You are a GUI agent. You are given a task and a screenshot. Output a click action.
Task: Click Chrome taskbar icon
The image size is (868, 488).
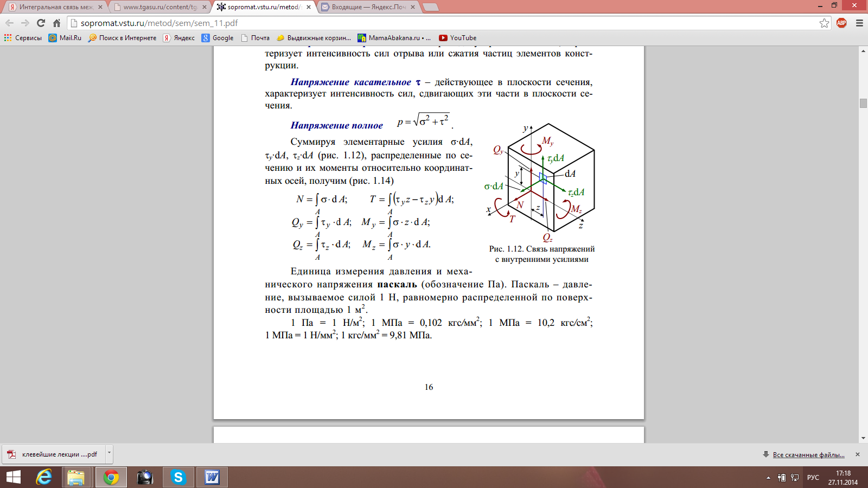click(111, 477)
